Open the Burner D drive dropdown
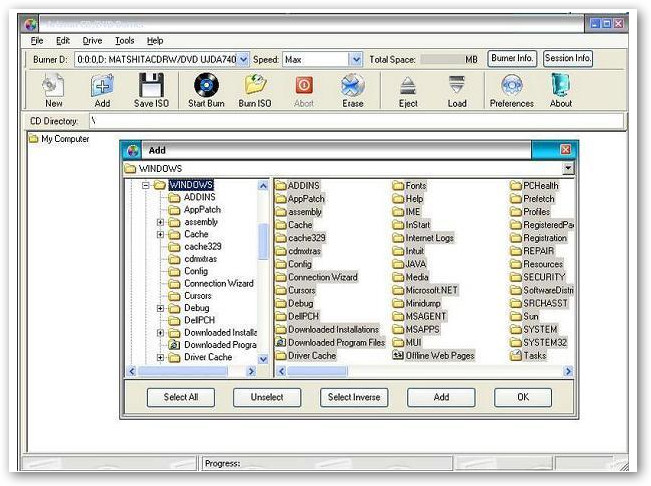651x486 pixels. 244,60
